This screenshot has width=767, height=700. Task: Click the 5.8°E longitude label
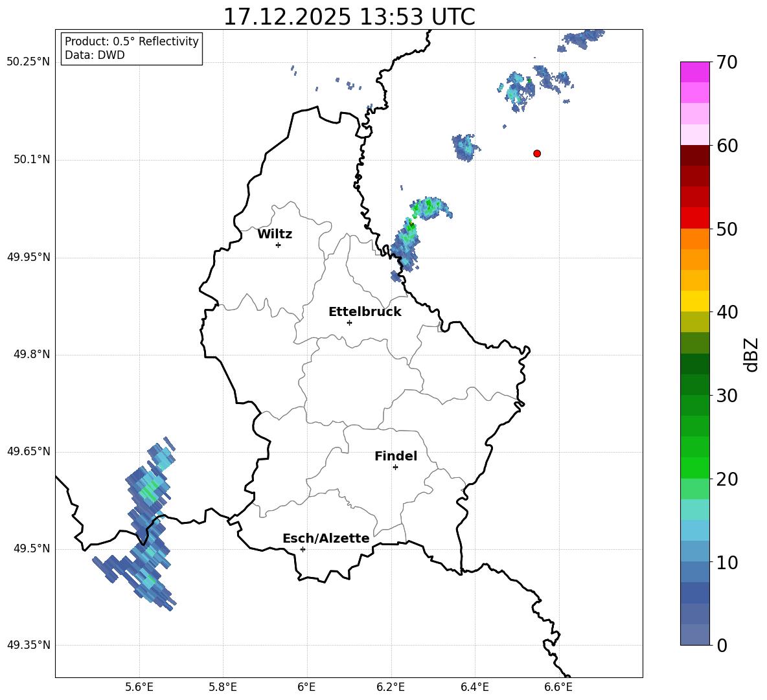223,688
